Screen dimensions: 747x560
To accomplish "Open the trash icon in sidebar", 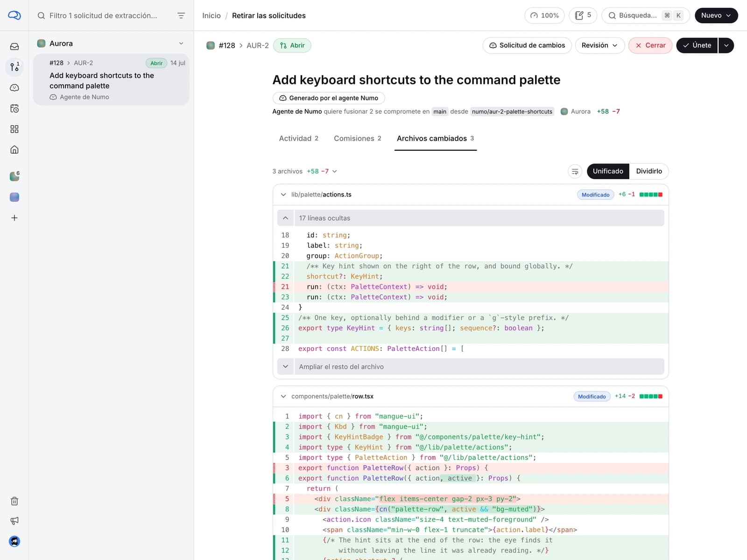I will tap(14, 501).
